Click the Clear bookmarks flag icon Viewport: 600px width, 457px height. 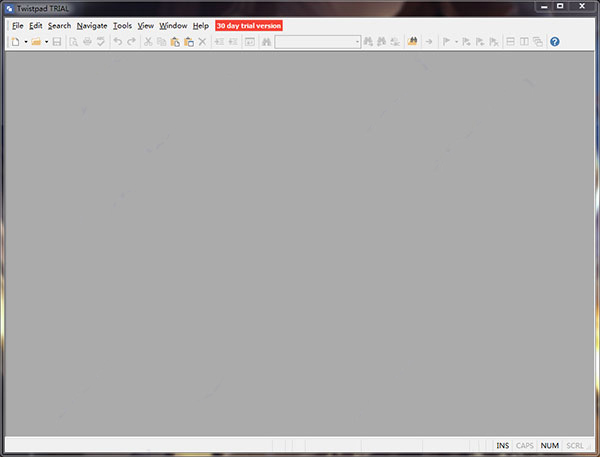[x=494, y=42]
